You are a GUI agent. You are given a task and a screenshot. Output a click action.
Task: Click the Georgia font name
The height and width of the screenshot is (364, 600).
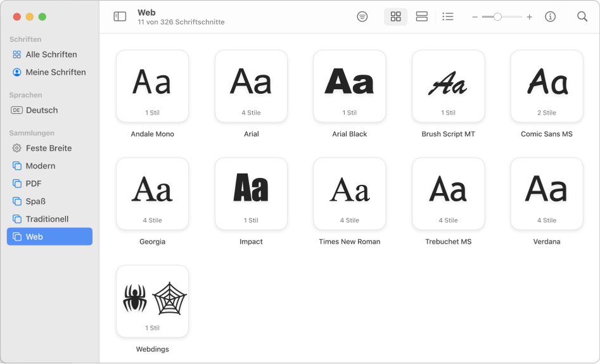[152, 242]
